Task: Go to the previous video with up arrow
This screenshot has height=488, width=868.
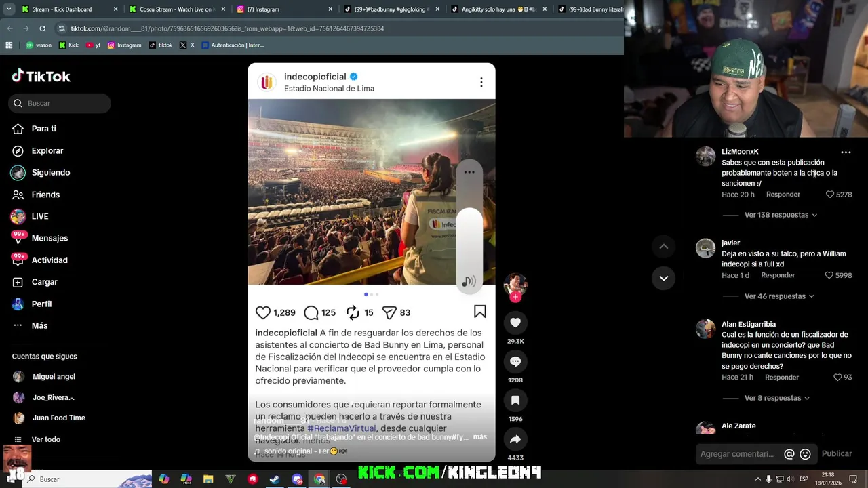Action: click(x=663, y=247)
